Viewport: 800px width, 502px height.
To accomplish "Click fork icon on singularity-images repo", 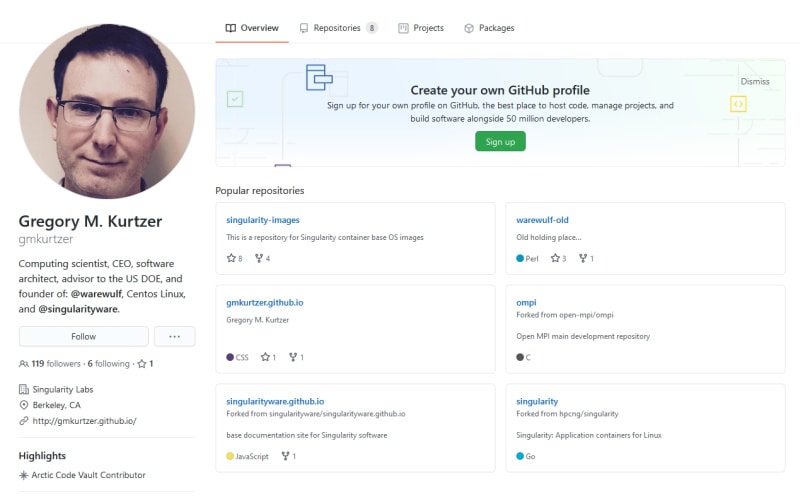I will click(259, 258).
